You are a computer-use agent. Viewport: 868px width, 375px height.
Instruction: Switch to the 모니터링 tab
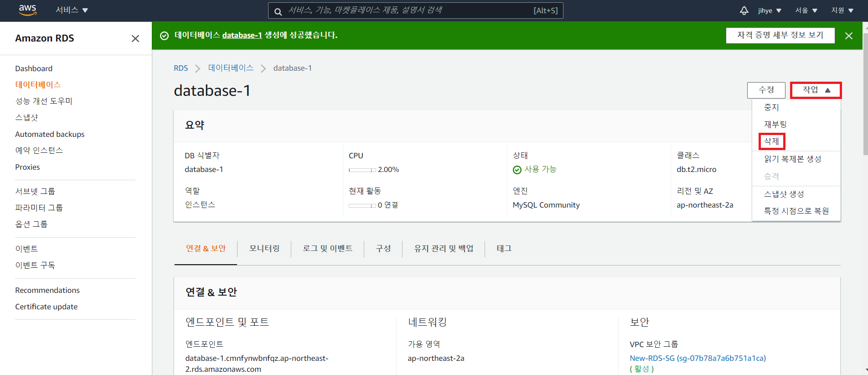[264, 249]
